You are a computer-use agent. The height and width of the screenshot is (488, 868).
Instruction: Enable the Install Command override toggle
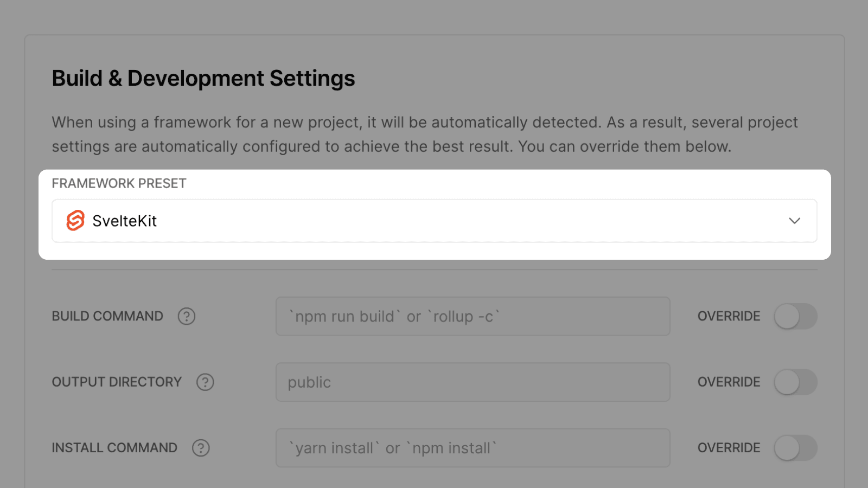(795, 448)
